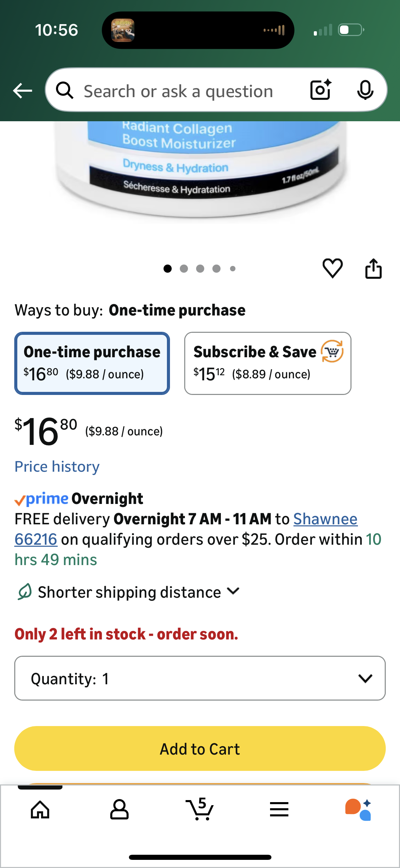Viewport: 400px width, 868px height.
Task: Change delivery location Shawnee 66216
Action: (x=325, y=519)
